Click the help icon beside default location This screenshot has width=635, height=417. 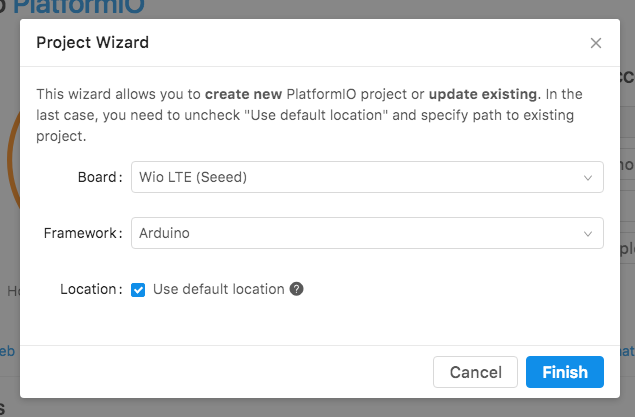click(296, 289)
